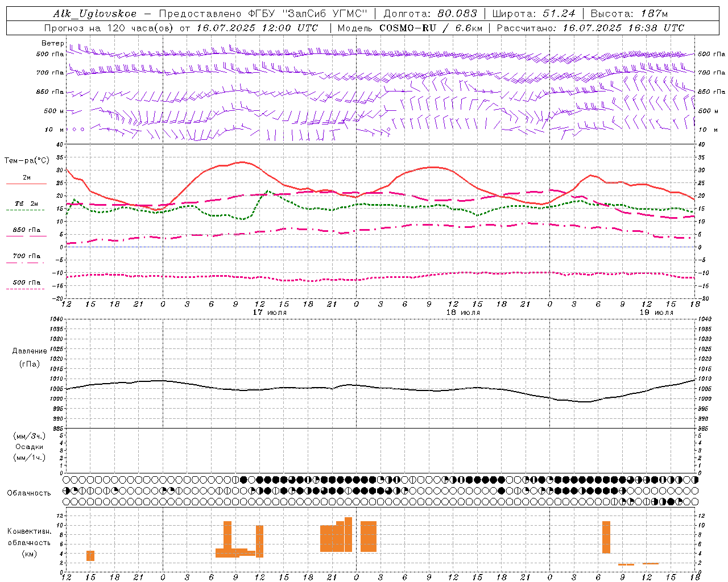This screenshot has width=728, height=582.
Task: Click the model name COSMO-RU / 6.6км
Action: tap(431, 28)
